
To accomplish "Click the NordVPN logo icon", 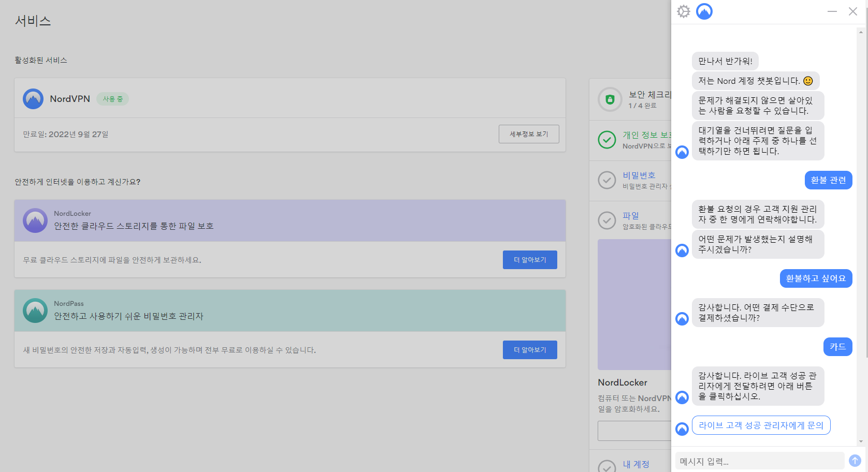I will [x=33, y=99].
